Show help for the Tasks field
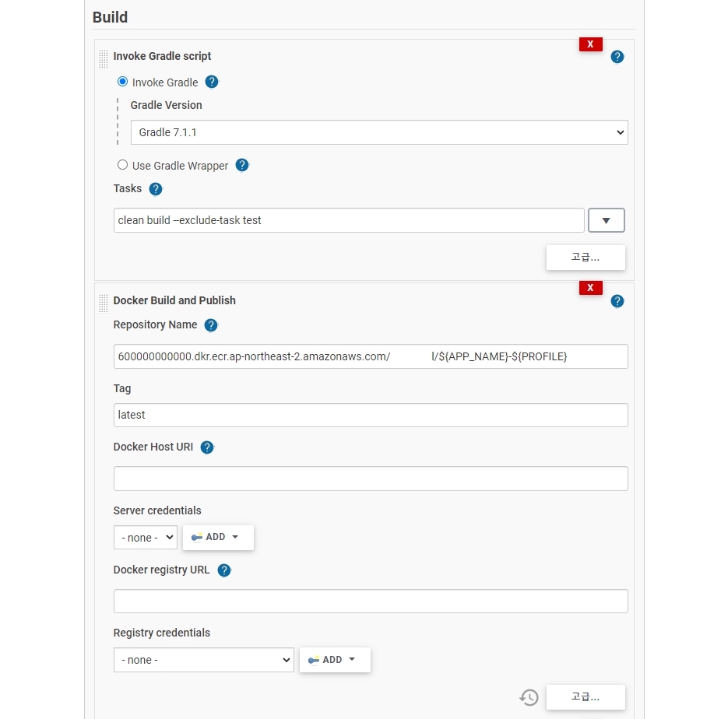The image size is (728, 719). click(x=156, y=189)
